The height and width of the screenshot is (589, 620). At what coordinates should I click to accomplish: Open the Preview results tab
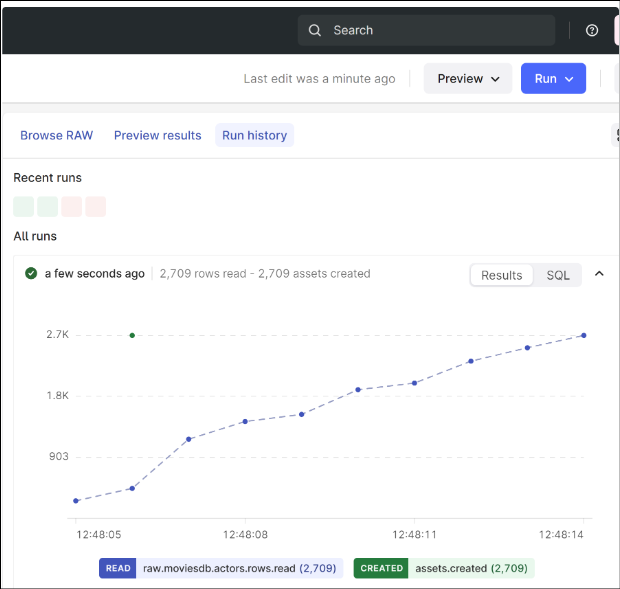[157, 135]
